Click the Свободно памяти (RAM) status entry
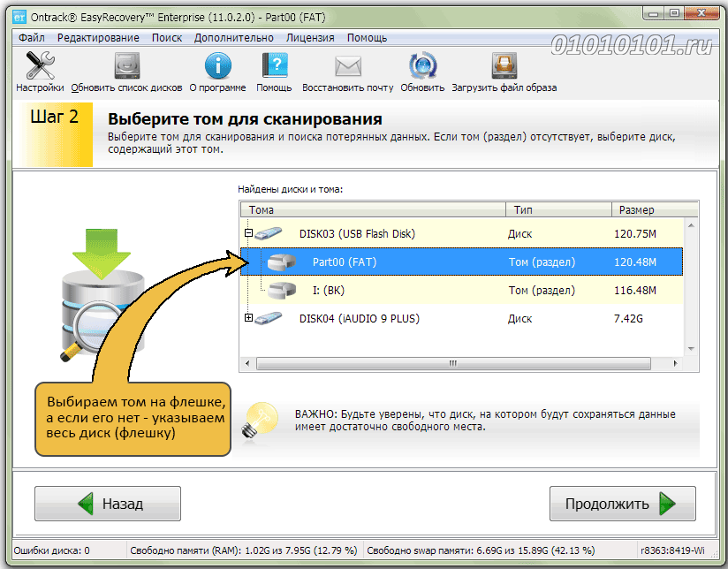 (244, 550)
